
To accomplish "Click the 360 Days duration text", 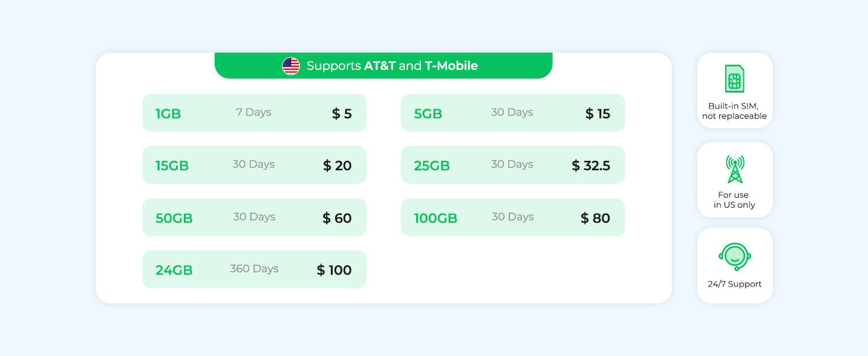I will [x=254, y=269].
